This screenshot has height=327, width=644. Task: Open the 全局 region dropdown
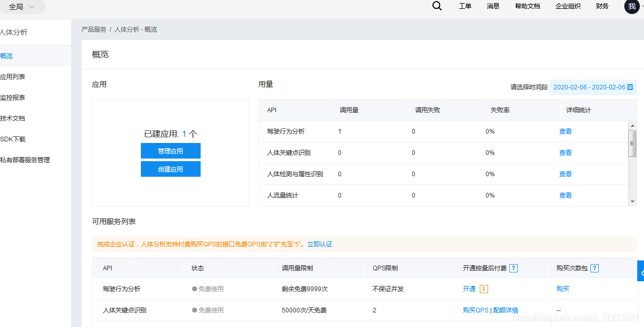coord(22,7)
